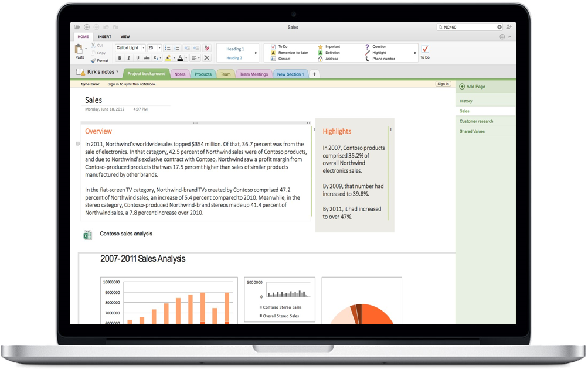Clear formatting with the eraser icon
588x373 pixels.
pyautogui.click(x=206, y=48)
